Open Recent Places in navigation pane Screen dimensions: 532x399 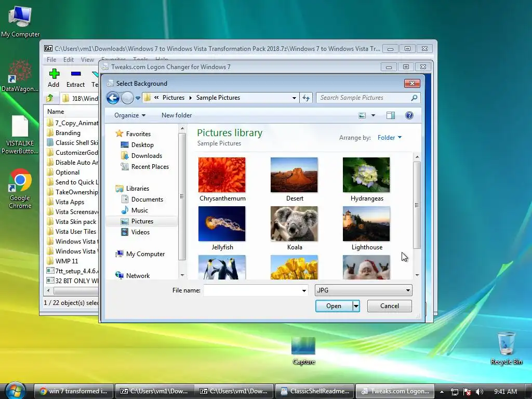tap(145, 167)
